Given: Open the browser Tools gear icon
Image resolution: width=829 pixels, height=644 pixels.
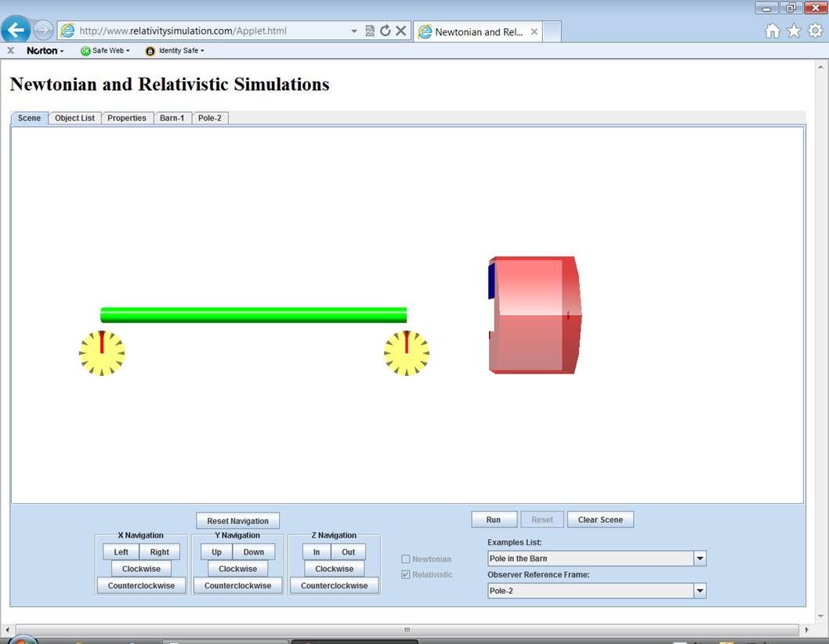Looking at the screenshot, I should click(815, 31).
